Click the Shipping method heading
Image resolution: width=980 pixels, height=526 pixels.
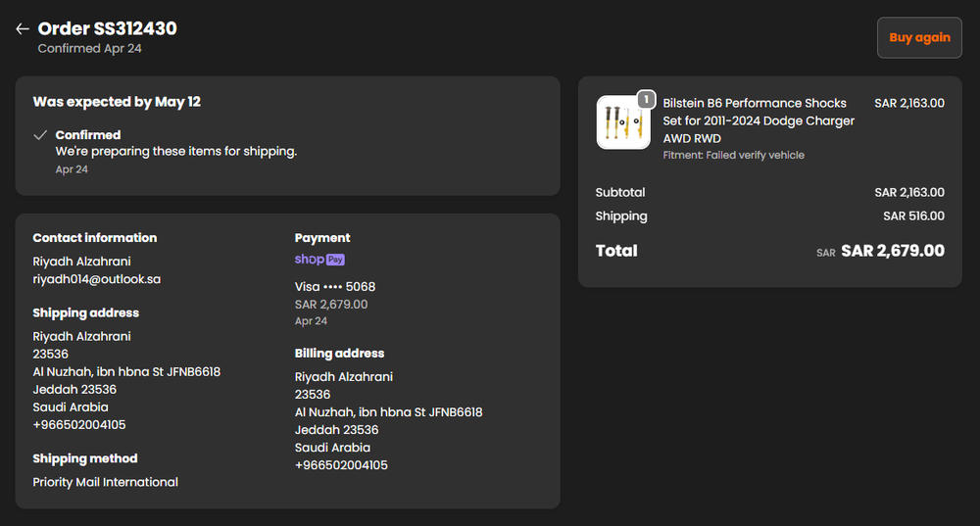[x=85, y=458]
